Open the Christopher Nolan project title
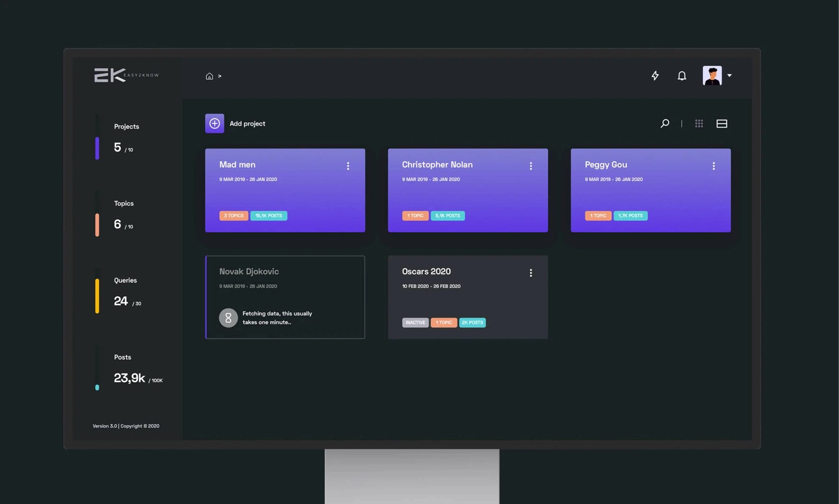Screen dimensions: 839x504 [437, 165]
